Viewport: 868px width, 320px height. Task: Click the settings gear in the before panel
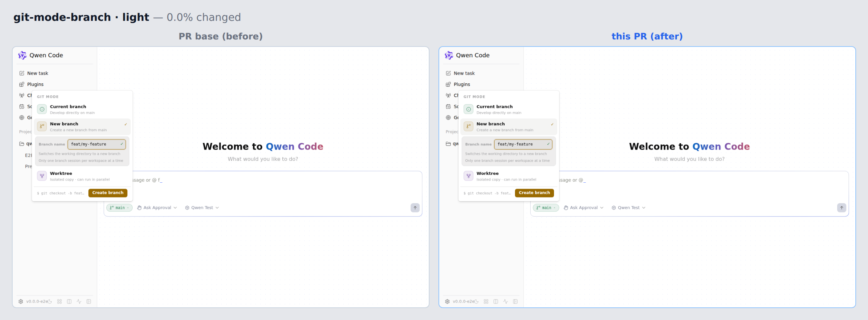pyautogui.click(x=21, y=301)
